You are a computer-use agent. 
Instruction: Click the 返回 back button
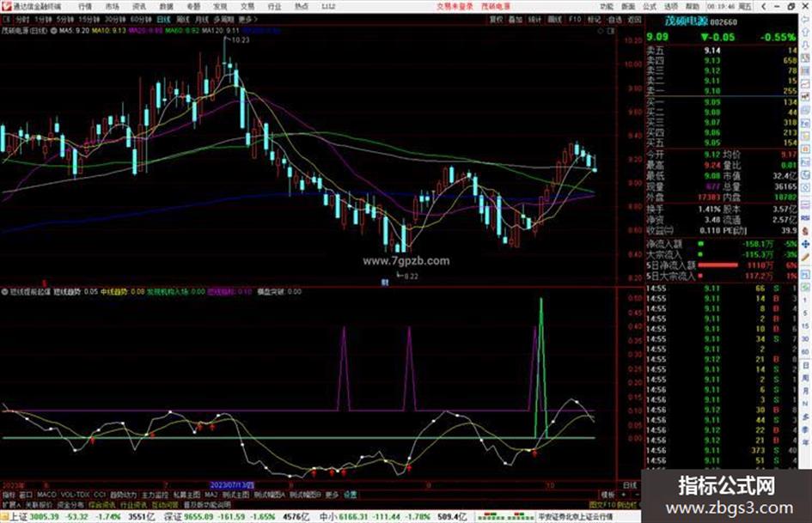634,20
